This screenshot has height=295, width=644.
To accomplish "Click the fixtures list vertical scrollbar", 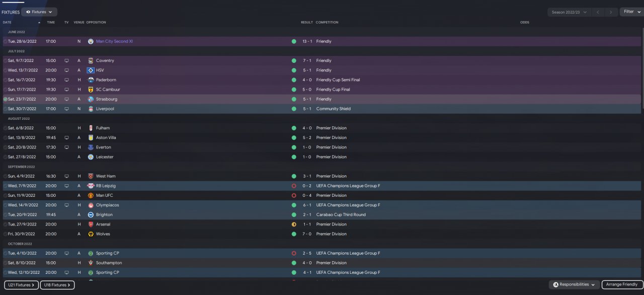I will point(642,76).
